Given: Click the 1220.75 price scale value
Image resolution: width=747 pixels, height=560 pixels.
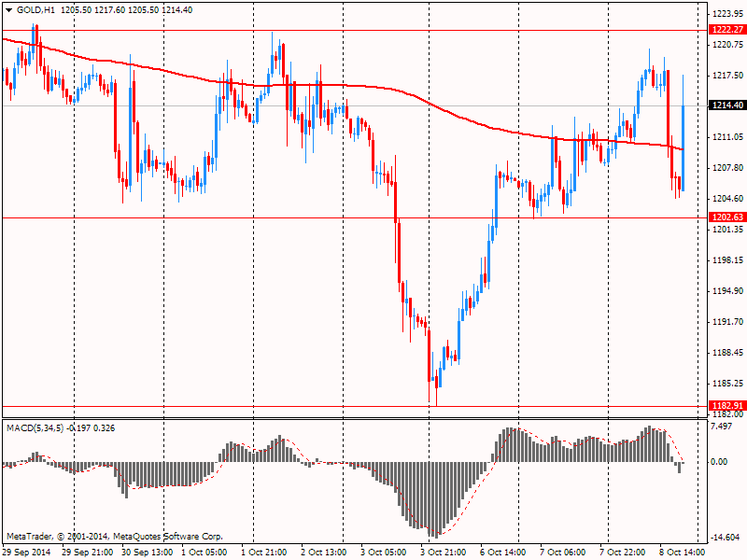Looking at the screenshot, I should (x=727, y=45).
